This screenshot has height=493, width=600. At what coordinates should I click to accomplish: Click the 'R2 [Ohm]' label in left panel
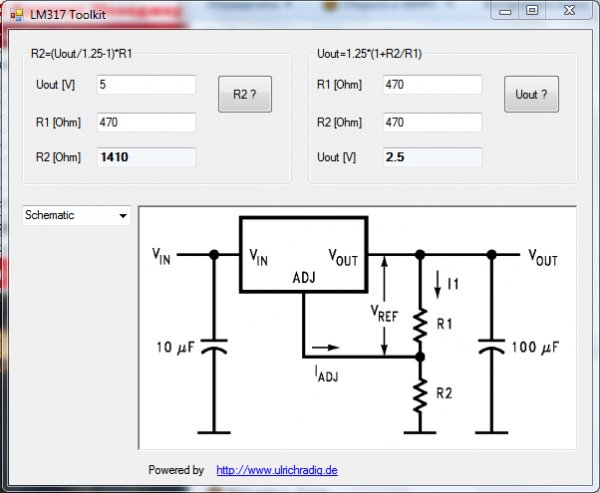[58, 157]
